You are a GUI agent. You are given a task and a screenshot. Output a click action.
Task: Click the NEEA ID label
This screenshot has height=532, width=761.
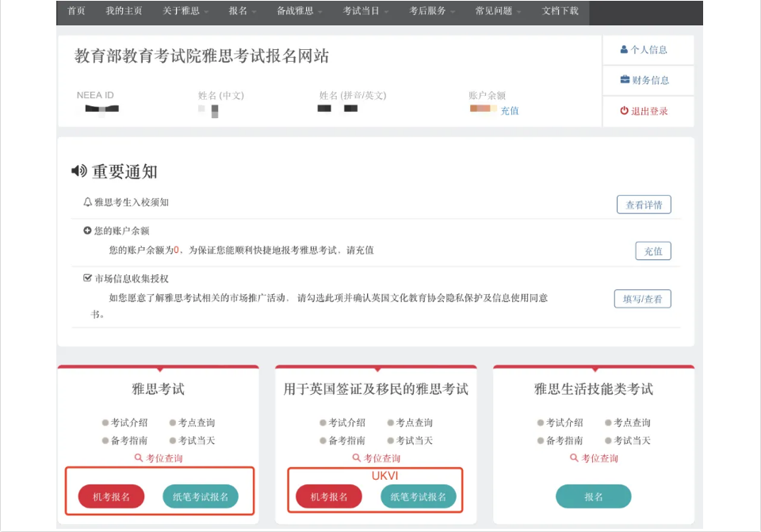(95, 95)
